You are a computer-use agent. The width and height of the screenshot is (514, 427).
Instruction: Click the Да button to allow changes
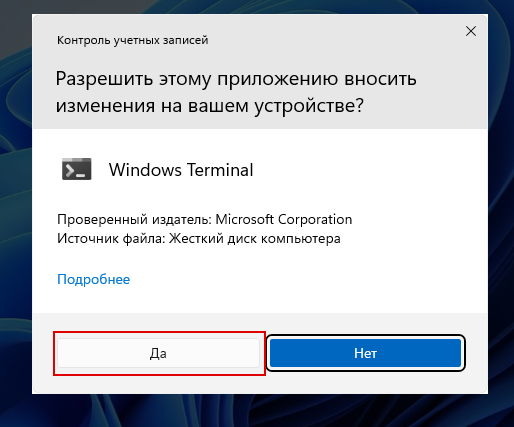158,353
